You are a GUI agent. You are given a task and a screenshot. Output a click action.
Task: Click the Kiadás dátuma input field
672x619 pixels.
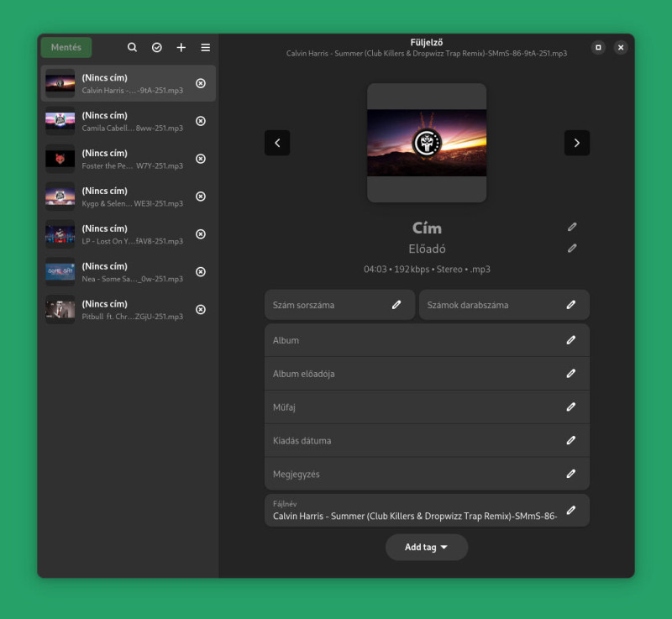coord(427,440)
